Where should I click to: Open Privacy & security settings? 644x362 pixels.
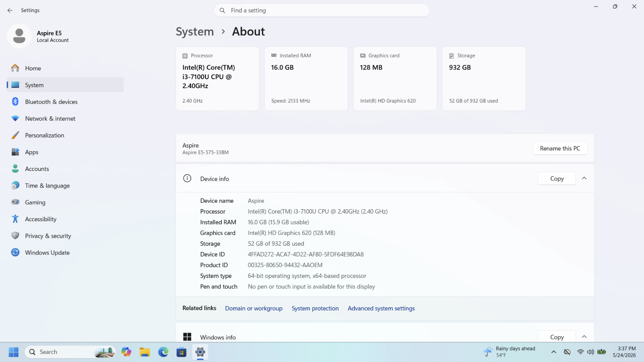tap(65, 236)
